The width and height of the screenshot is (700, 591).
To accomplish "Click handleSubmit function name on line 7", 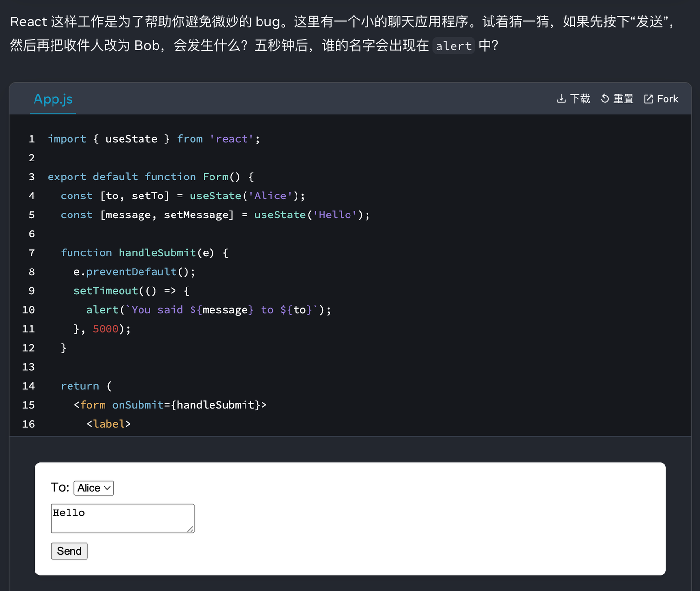I will (157, 252).
